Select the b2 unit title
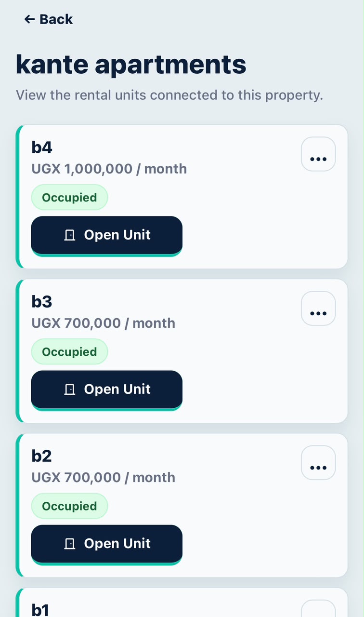Image resolution: width=364 pixels, height=617 pixels. click(x=42, y=456)
